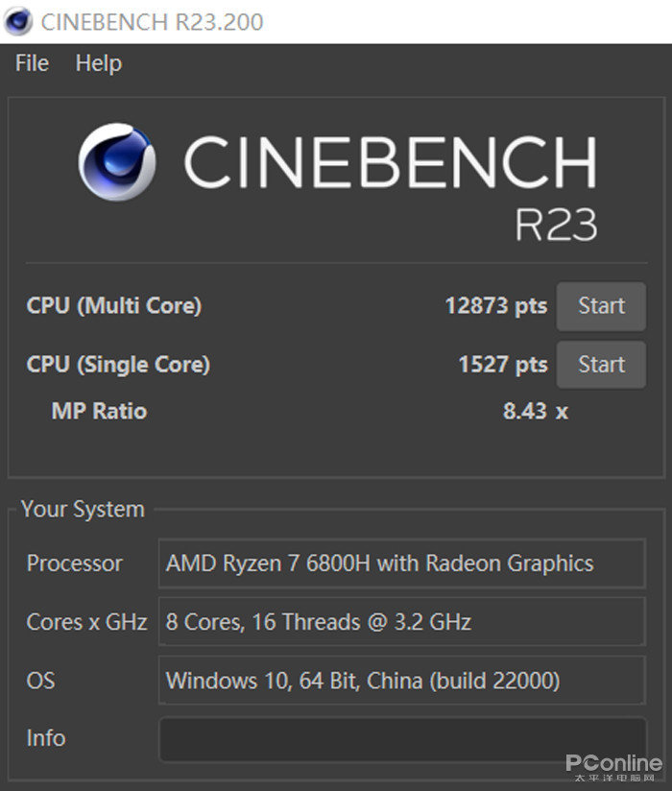Open the Help menu
672x791 pixels.
(98, 63)
